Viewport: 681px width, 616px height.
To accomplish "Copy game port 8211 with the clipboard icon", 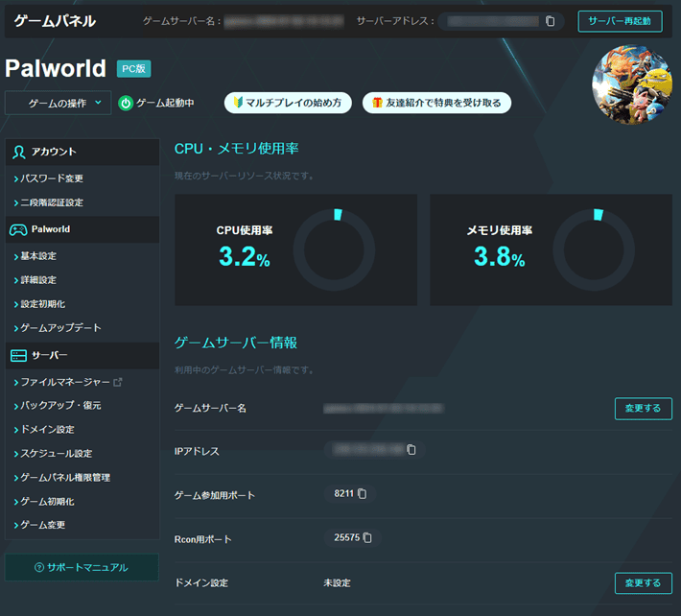I will [x=362, y=493].
